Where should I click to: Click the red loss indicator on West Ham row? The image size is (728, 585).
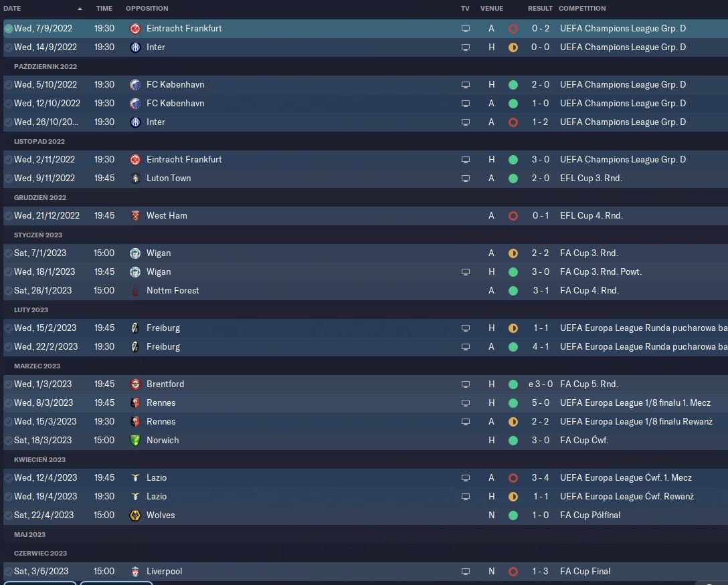tap(513, 216)
